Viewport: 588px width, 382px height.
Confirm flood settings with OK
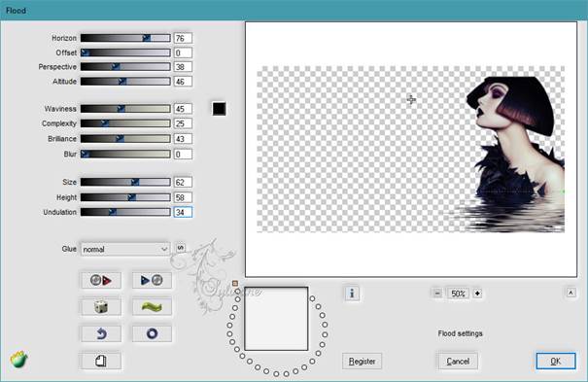click(556, 361)
